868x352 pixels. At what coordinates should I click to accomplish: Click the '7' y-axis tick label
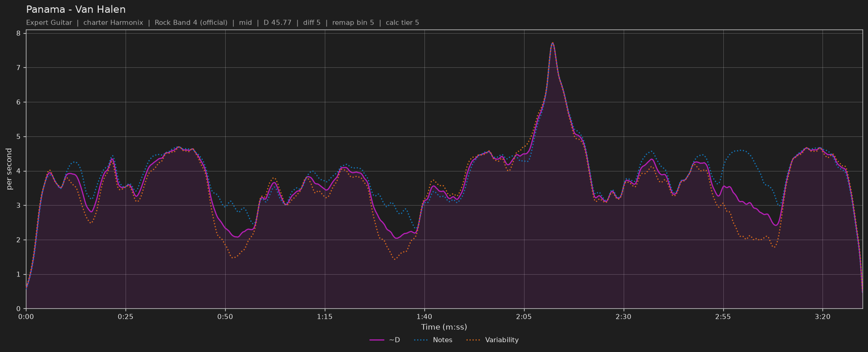tap(18, 68)
